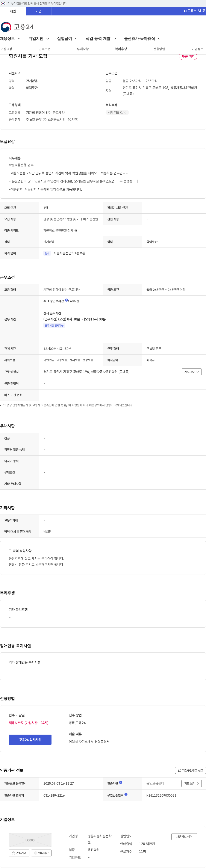Click the deadline text 채용시까지 (마감시간 : 24시)
Viewport: 206px width, 868px height.
(x=29, y=723)
